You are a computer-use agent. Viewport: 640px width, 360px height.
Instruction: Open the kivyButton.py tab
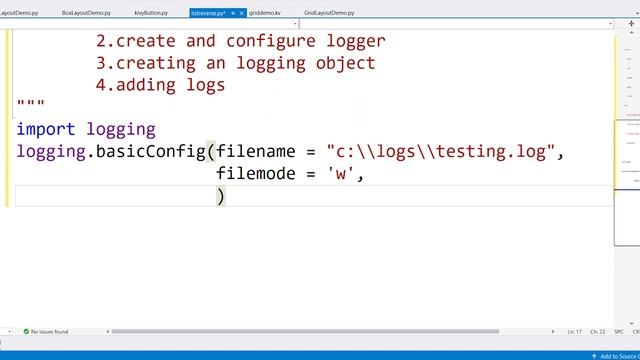151,13
